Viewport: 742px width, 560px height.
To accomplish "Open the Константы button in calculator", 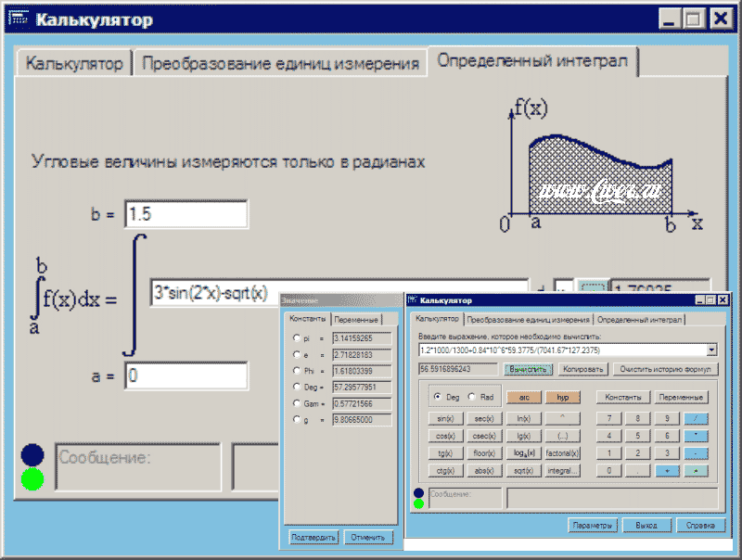I will [622, 398].
